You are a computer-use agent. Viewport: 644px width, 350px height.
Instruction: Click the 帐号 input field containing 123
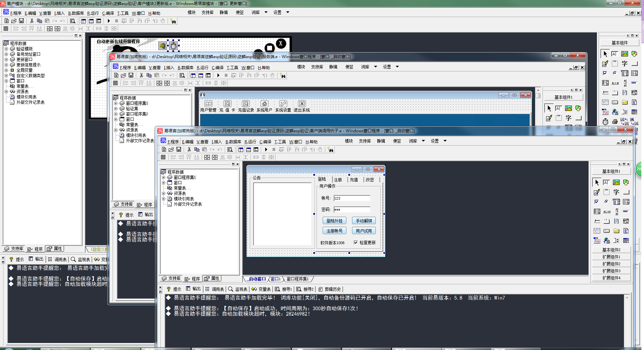pos(352,198)
